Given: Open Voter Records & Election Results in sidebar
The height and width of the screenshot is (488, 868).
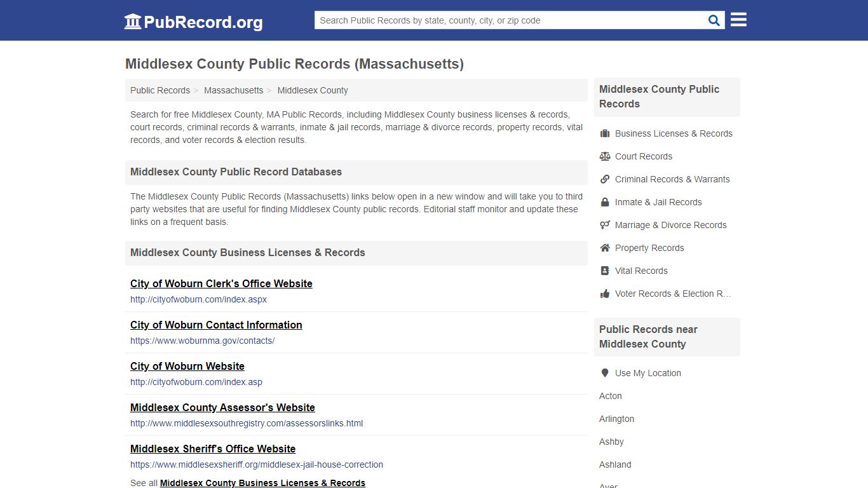Looking at the screenshot, I should (673, 294).
